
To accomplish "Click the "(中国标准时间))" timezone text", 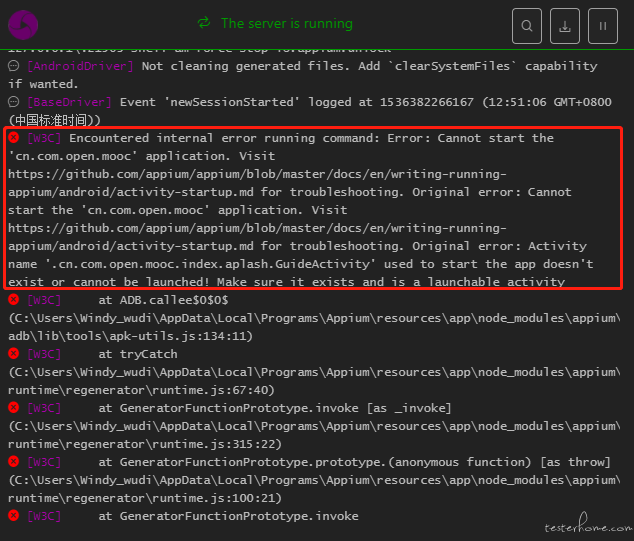I will tap(54, 120).
